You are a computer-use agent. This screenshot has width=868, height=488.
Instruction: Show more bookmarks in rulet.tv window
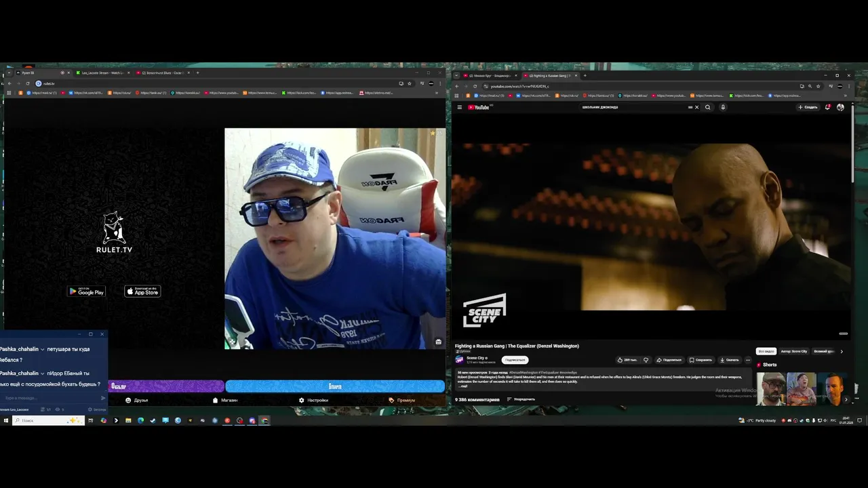(436, 93)
